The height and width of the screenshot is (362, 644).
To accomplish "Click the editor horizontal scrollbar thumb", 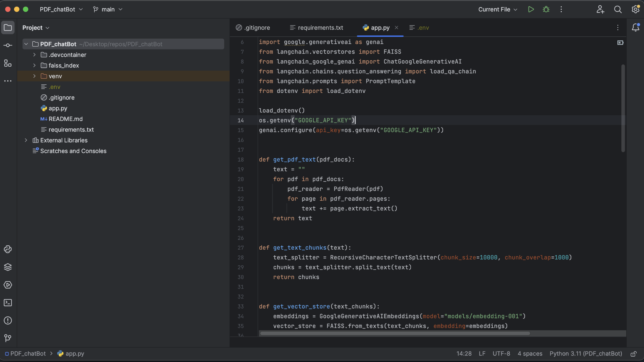I will tap(395, 333).
